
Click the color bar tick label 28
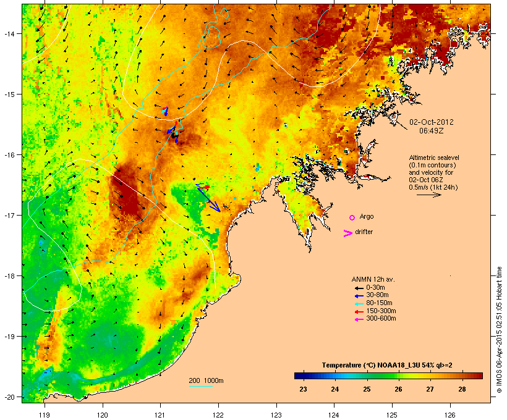pos(462,389)
